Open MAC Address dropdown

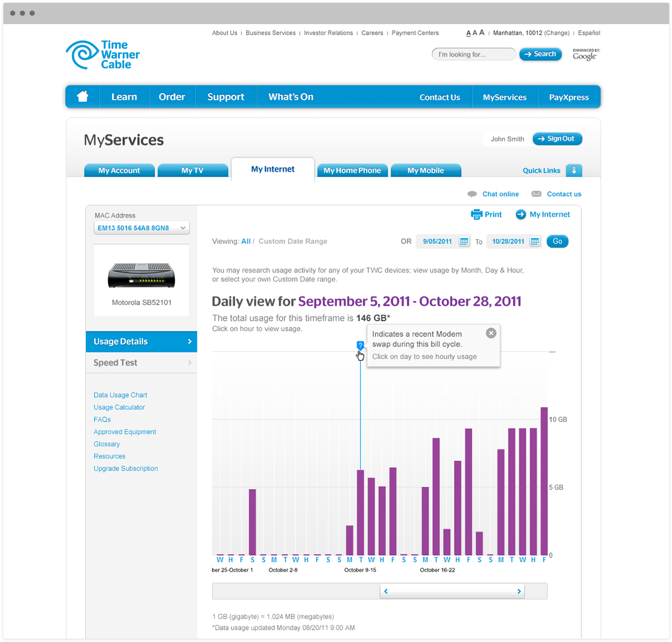coord(141,228)
